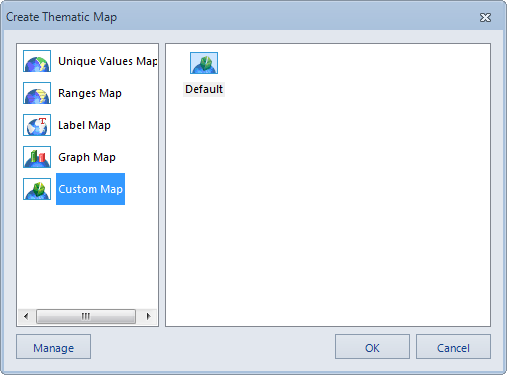The image size is (507, 375).
Task: Click the horizontal scrollbar thumb
Action: click(x=86, y=316)
